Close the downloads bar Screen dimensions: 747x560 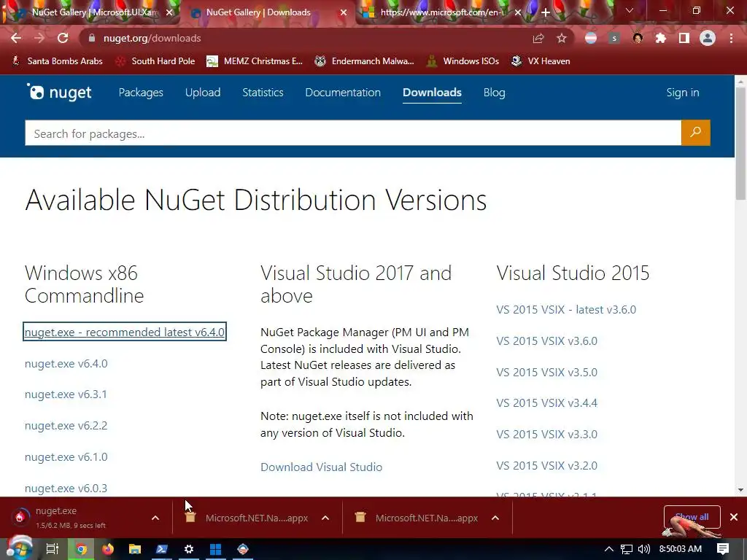pyautogui.click(x=734, y=517)
